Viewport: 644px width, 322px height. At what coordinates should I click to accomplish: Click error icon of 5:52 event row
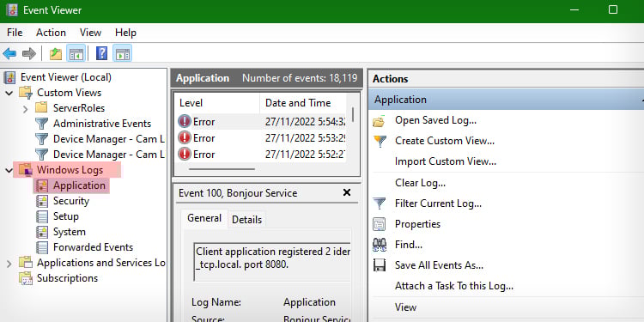[x=185, y=154]
